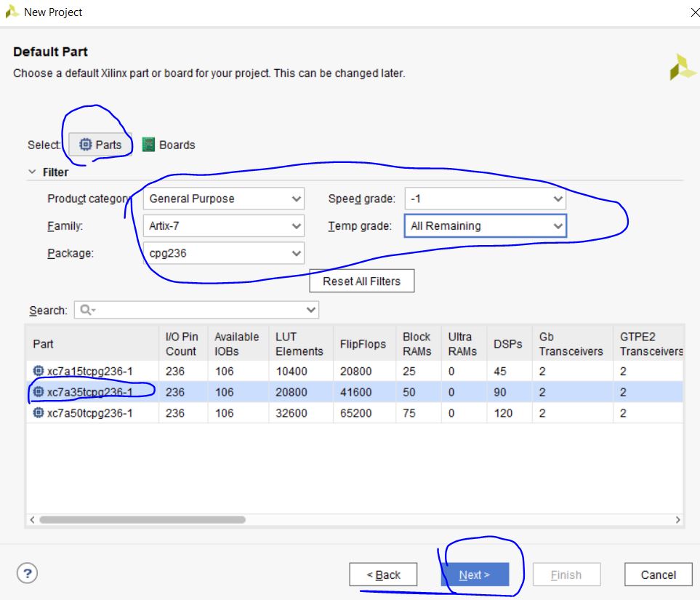Click the search magnifier icon
The width and height of the screenshot is (700, 600).
(x=86, y=310)
